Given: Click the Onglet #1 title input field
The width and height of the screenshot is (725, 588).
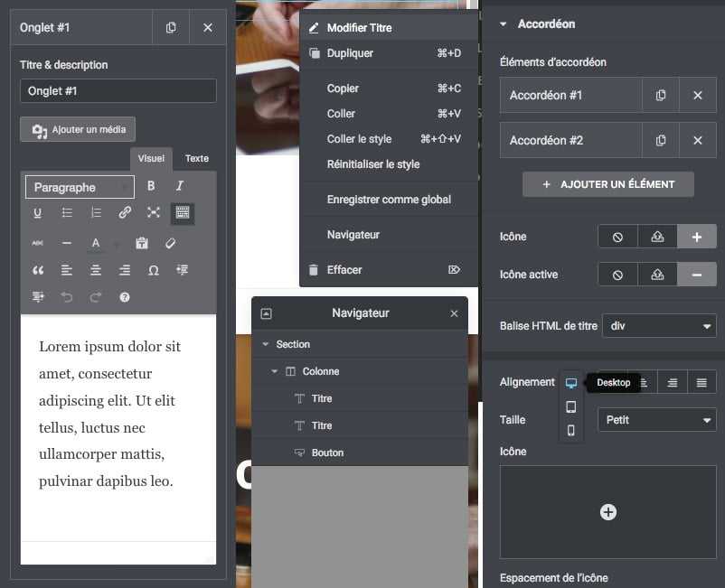Looking at the screenshot, I should [x=118, y=91].
